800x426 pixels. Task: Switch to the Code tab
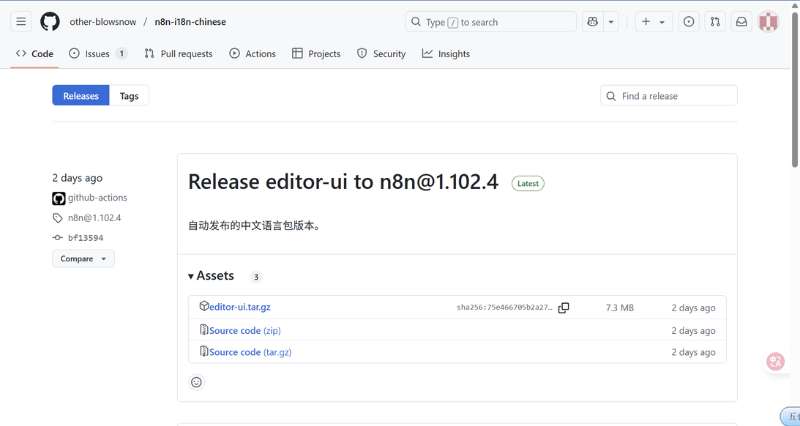35,54
